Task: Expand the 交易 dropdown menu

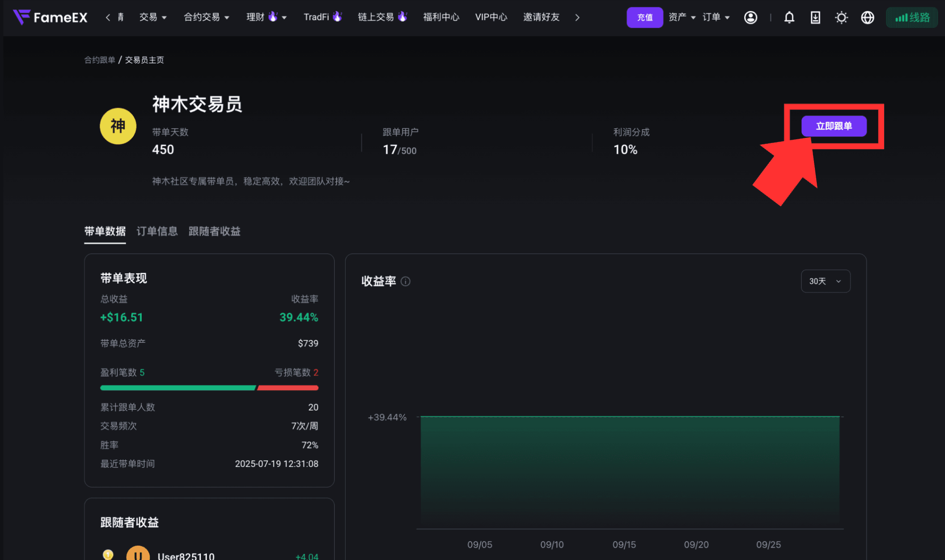Action: coord(153,18)
